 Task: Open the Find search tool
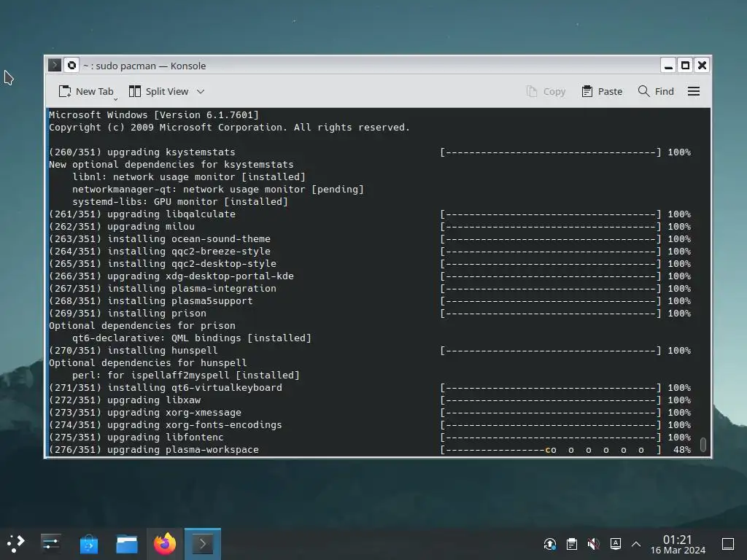click(x=656, y=91)
